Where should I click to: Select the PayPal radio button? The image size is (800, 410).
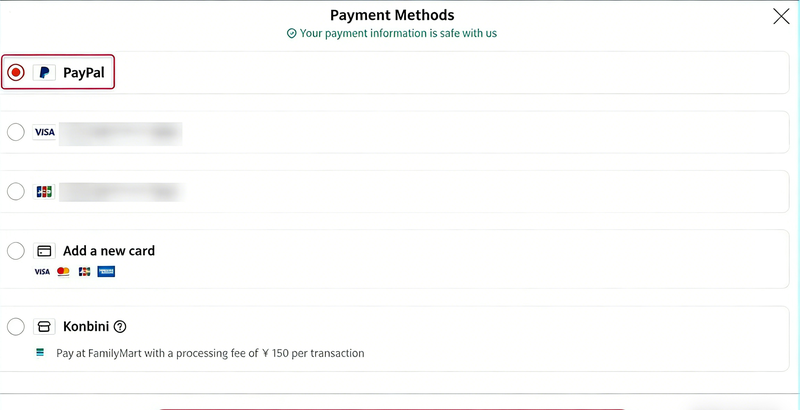tap(16, 73)
